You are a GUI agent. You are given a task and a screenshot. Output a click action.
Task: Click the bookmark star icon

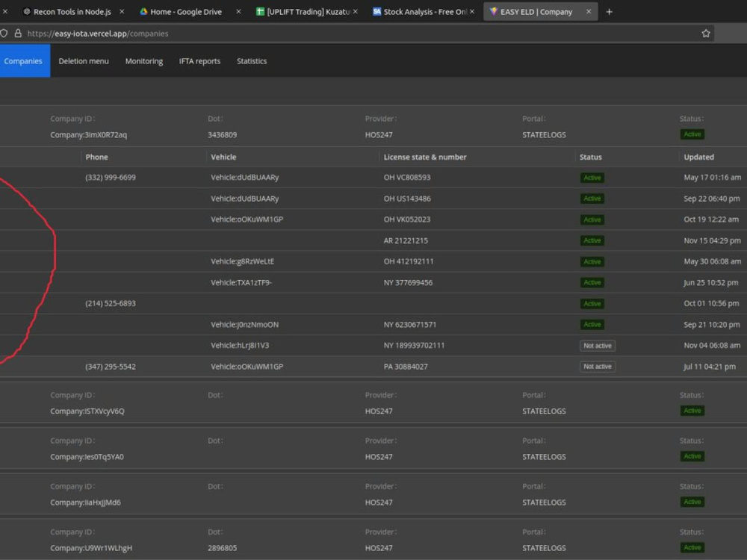(705, 33)
